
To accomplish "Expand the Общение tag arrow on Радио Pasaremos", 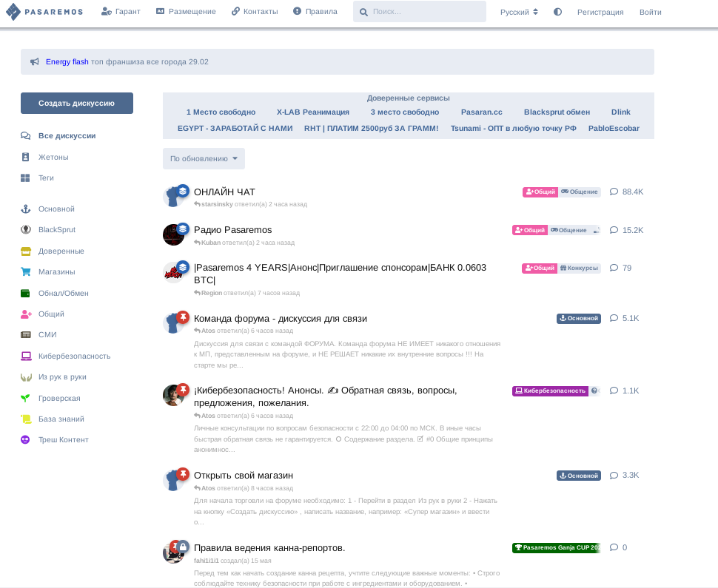I will pos(594,230).
